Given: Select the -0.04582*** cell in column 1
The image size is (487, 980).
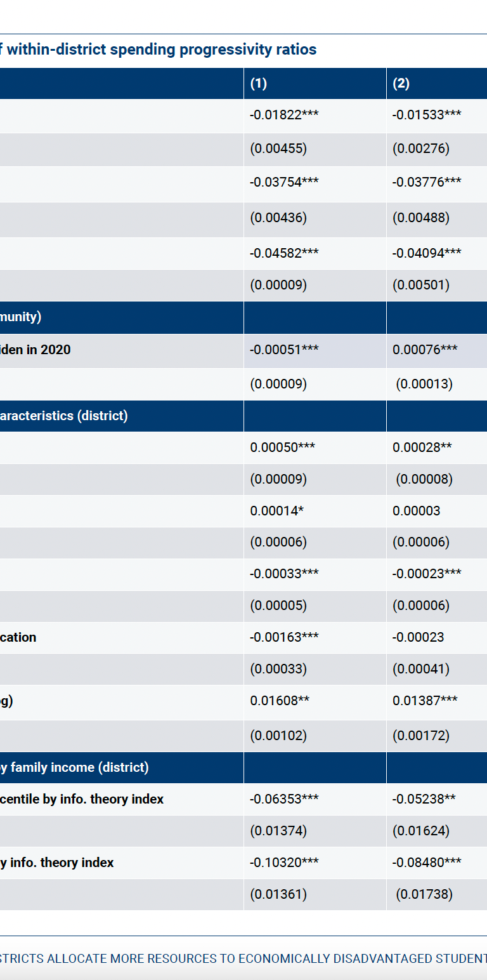Looking at the screenshot, I should click(x=284, y=253).
